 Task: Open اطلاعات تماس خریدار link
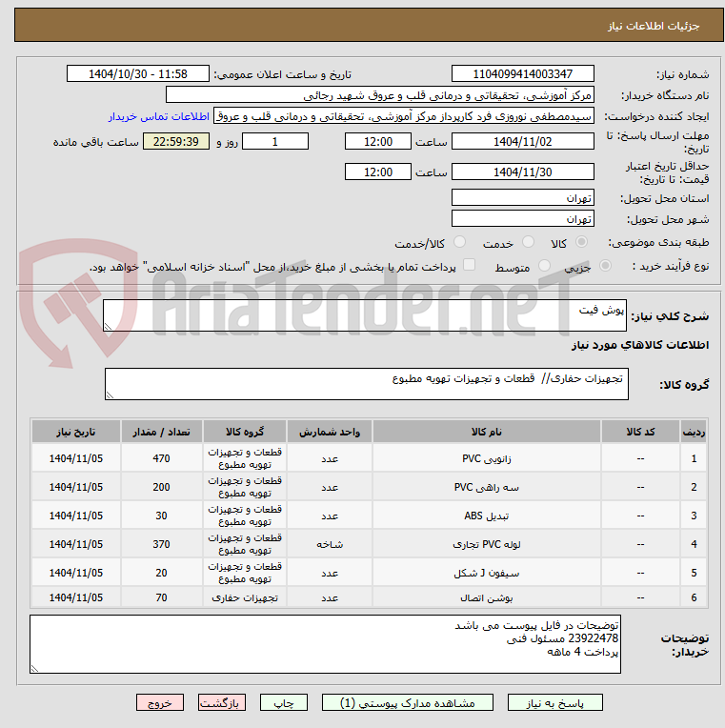click(x=159, y=116)
